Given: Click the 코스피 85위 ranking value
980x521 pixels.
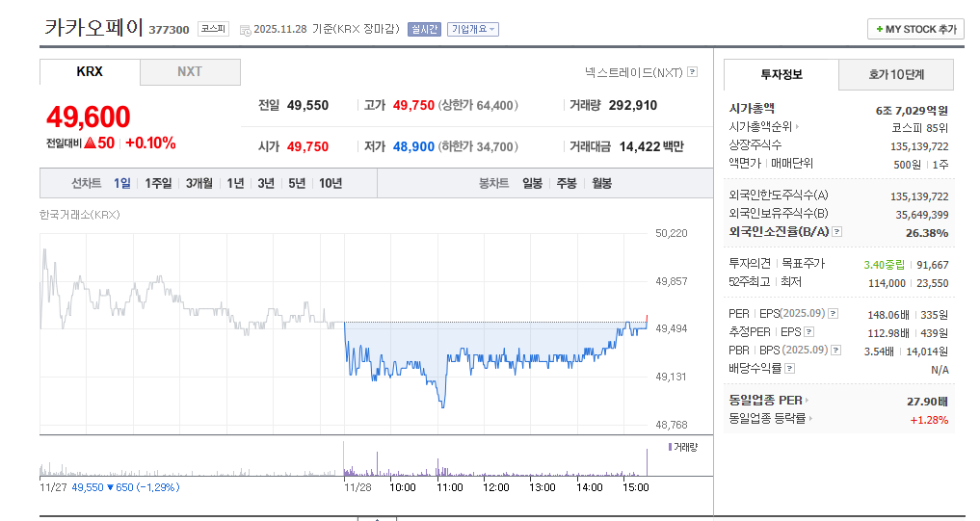Looking at the screenshot, I should 920,128.
